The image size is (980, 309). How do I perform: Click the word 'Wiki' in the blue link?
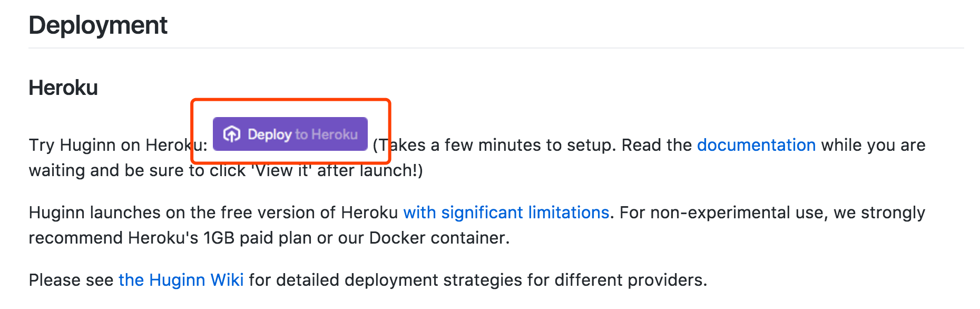point(227,280)
